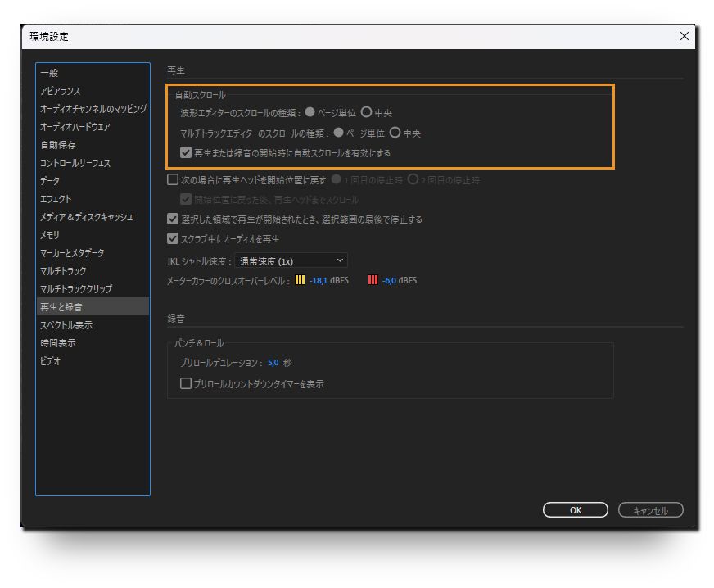
Task: Go to オーディオハードウェア settings
Action: pos(93,127)
